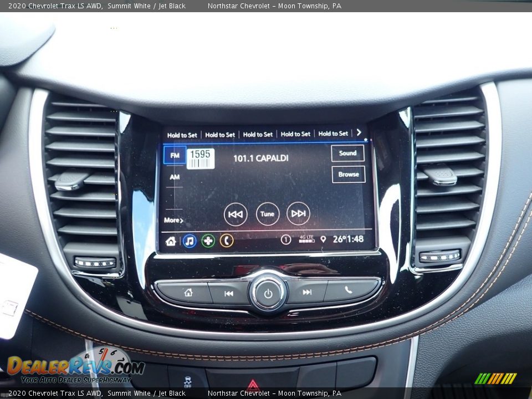Expand additional presets with the right chevron
Viewport: 532px width, 399px height.
pyautogui.click(x=359, y=133)
